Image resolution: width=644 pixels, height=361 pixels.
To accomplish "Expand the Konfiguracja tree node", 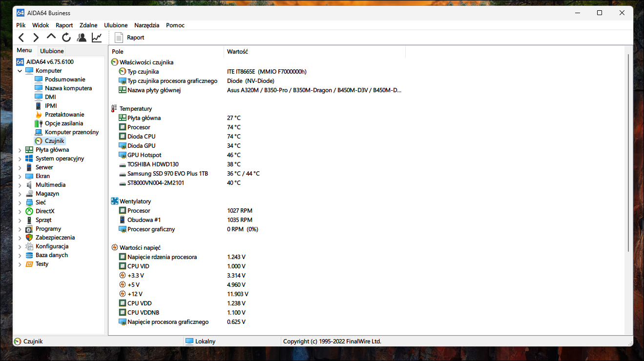I will coord(20,246).
